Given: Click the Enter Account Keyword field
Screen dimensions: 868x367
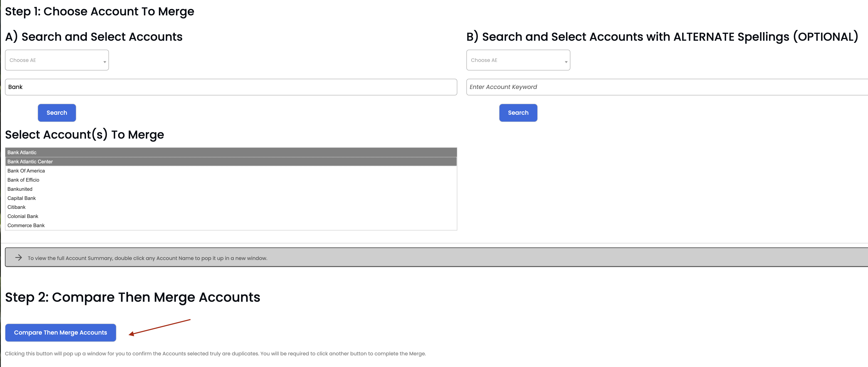Looking at the screenshot, I should click(x=667, y=87).
